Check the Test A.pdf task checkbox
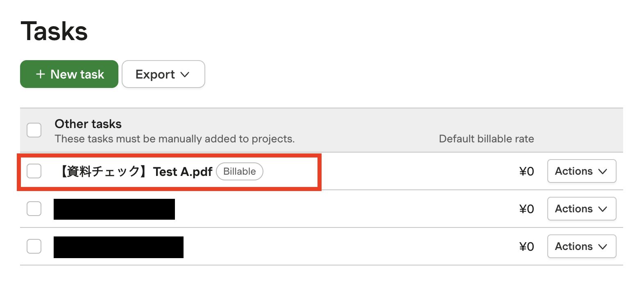This screenshot has width=644, height=288. coord(34,171)
